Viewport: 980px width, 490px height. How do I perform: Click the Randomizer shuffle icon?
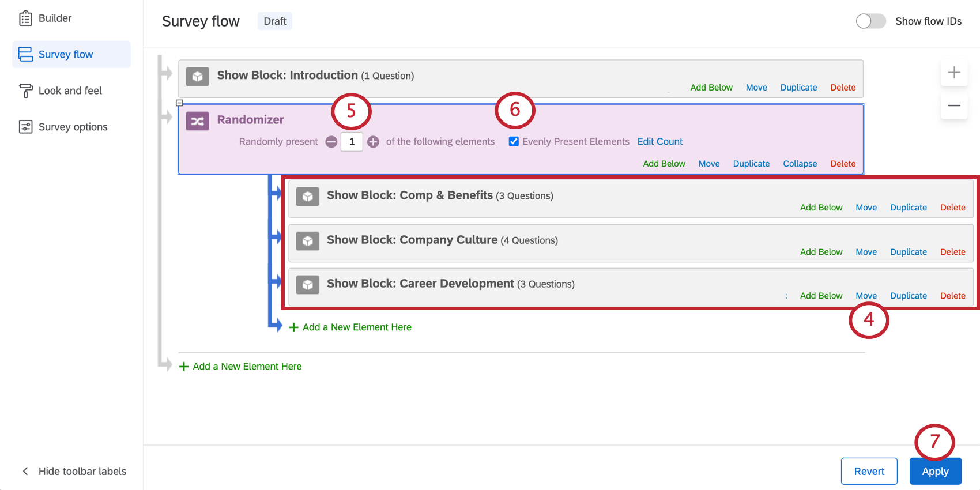[197, 121]
